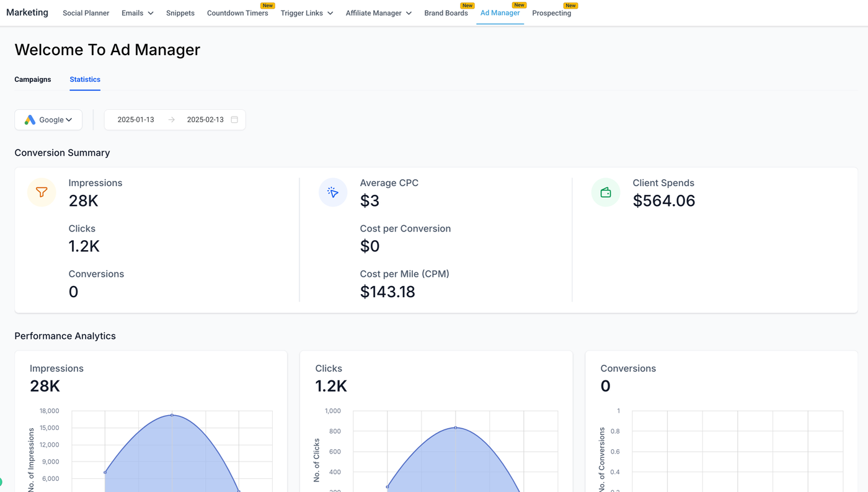Open the Prospecting section
The image size is (868, 492).
551,13
